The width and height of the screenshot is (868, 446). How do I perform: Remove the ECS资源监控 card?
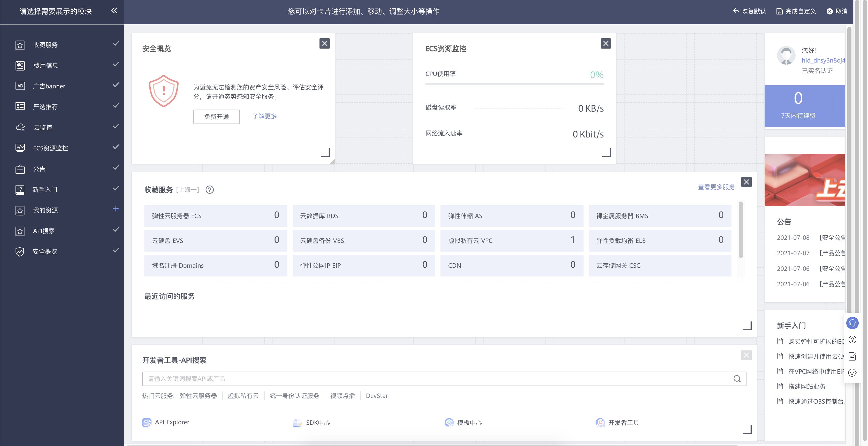click(606, 43)
